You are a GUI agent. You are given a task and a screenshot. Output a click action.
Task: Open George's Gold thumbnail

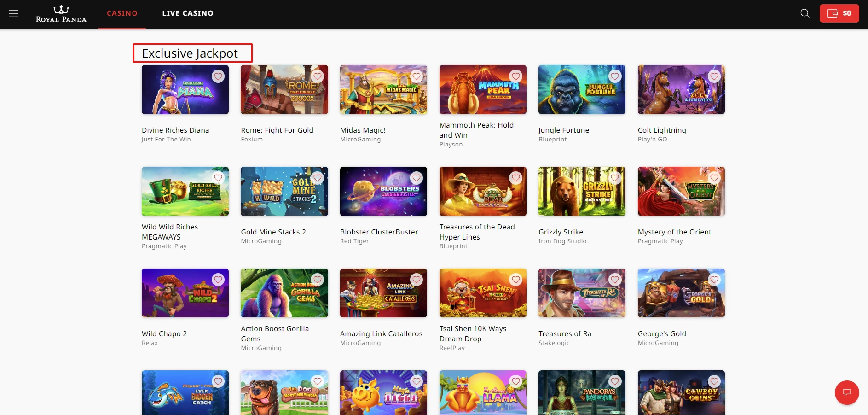(681, 293)
